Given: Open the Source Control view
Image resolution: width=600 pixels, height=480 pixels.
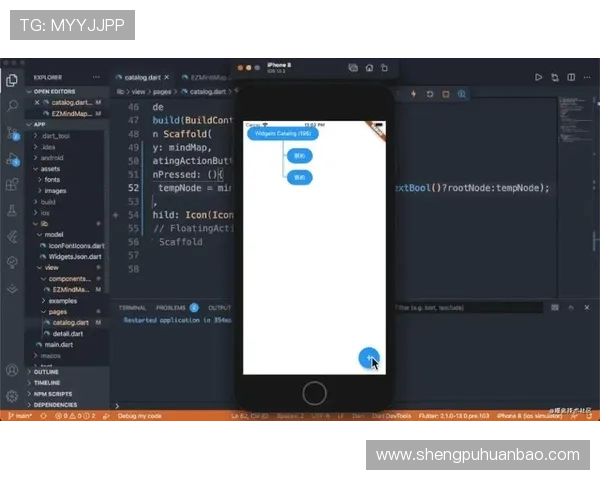Looking at the screenshot, I should (12, 132).
